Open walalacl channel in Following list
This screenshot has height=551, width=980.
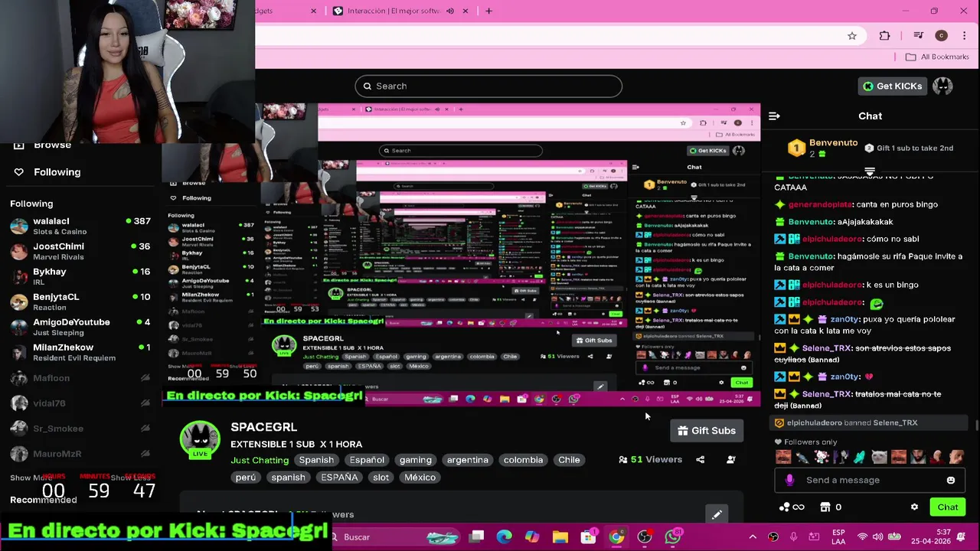tap(80, 226)
